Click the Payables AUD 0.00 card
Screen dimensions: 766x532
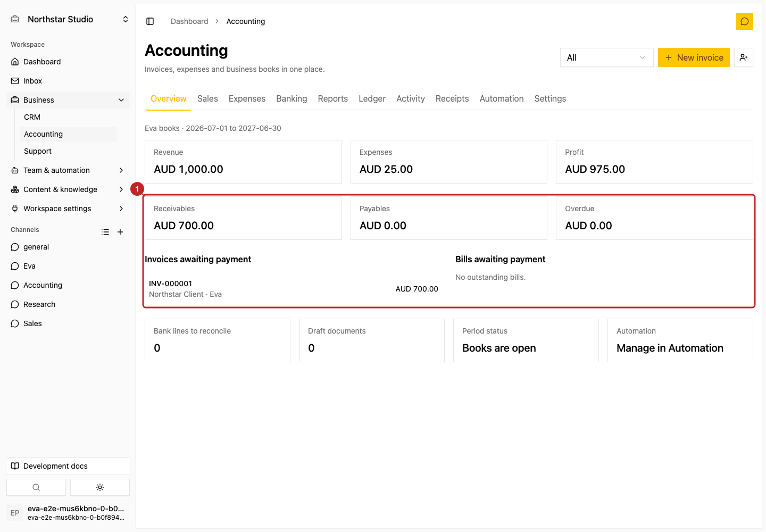449,218
